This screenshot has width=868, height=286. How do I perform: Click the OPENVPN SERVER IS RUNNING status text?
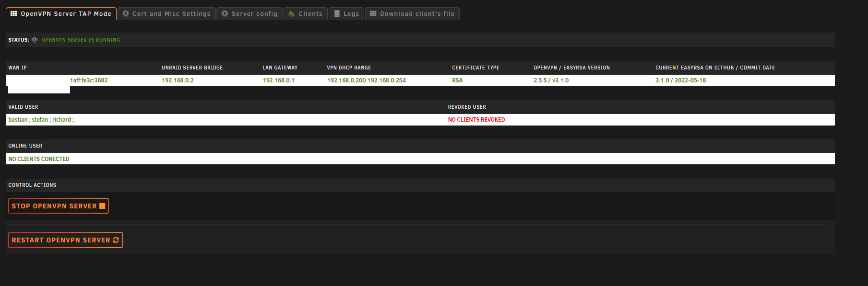[x=81, y=40]
